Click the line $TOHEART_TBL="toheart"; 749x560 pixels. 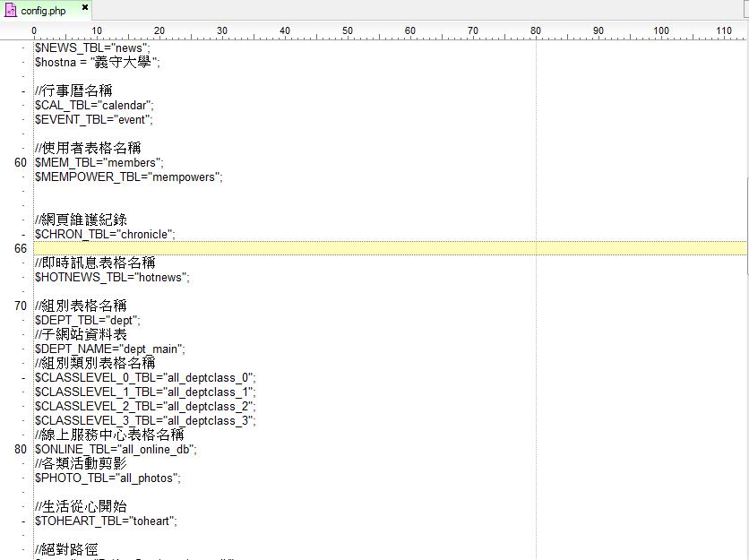coord(106,521)
